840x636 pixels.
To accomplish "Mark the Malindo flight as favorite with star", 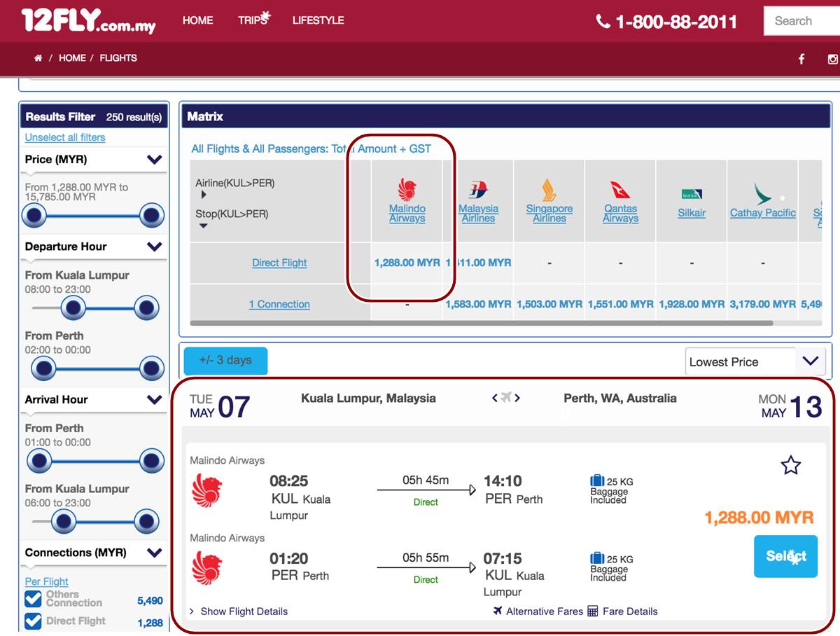I will pyautogui.click(x=790, y=465).
